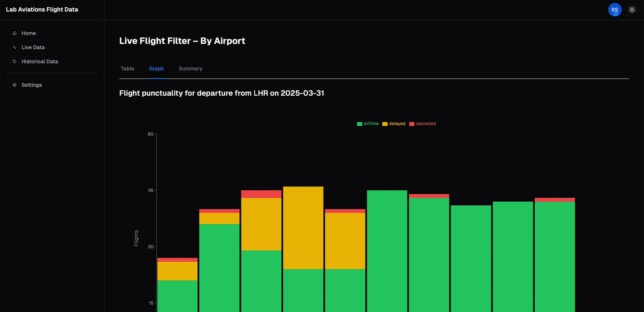
Task: Expand the user profile menu
Action: point(615,9)
